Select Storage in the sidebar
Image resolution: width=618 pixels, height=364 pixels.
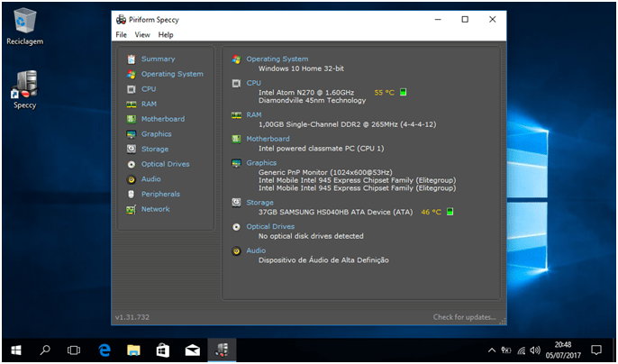click(154, 149)
